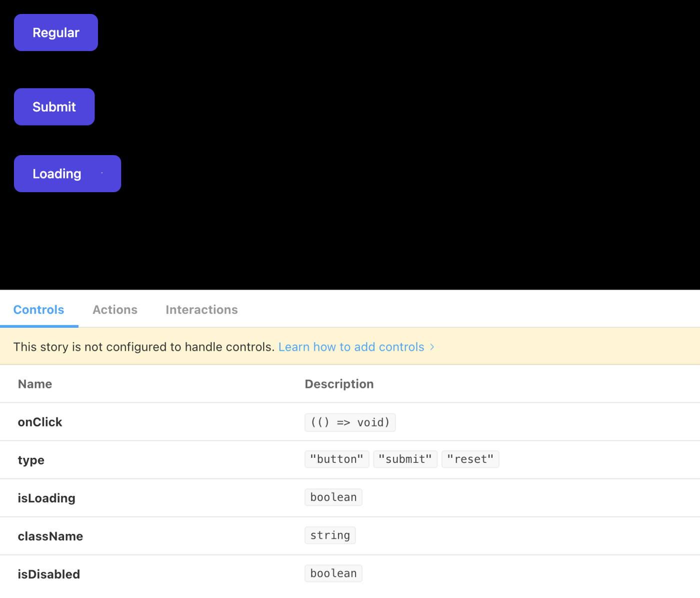Click the "submit" type value chip

coord(405,459)
